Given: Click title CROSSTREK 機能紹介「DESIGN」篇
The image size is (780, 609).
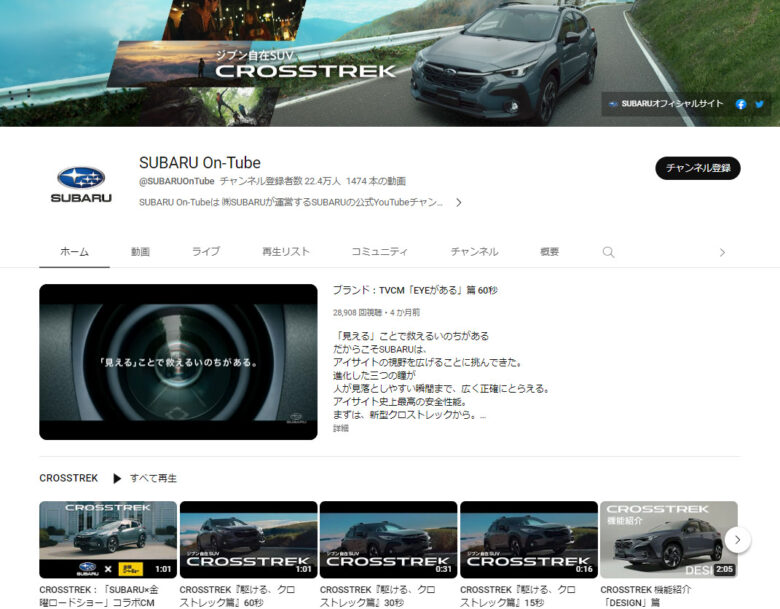Looking at the screenshot, I should tap(646, 596).
